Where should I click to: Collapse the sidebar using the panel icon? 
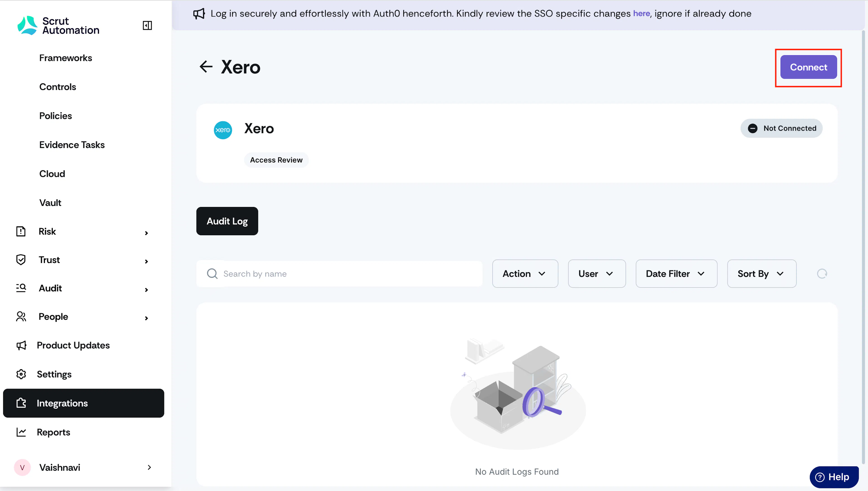point(147,25)
